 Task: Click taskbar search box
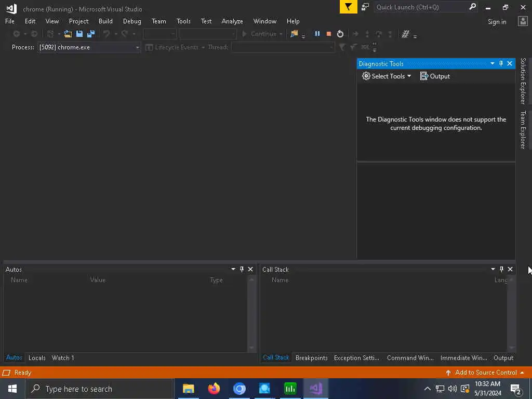click(x=100, y=389)
